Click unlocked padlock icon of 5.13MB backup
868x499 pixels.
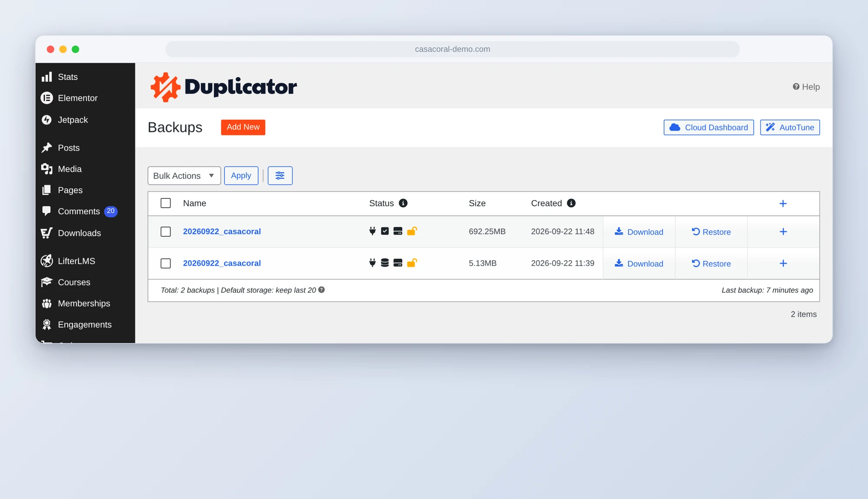point(412,263)
